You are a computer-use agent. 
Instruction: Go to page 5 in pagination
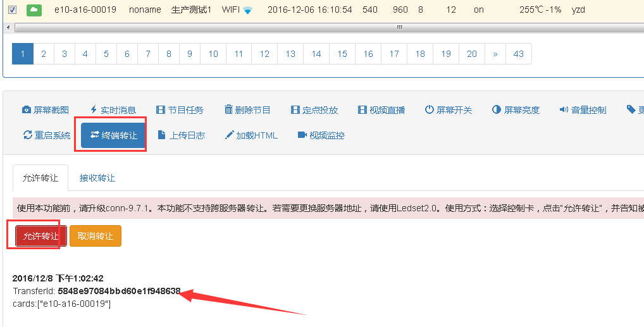tap(106, 54)
